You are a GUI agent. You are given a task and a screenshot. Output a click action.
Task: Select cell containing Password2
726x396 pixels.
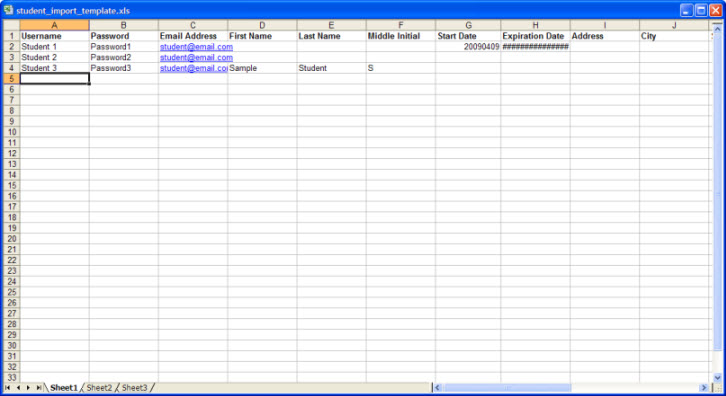(x=124, y=57)
